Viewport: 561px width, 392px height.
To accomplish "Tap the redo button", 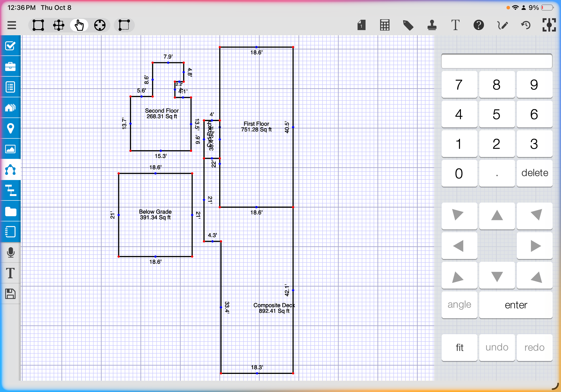I will click(534, 347).
